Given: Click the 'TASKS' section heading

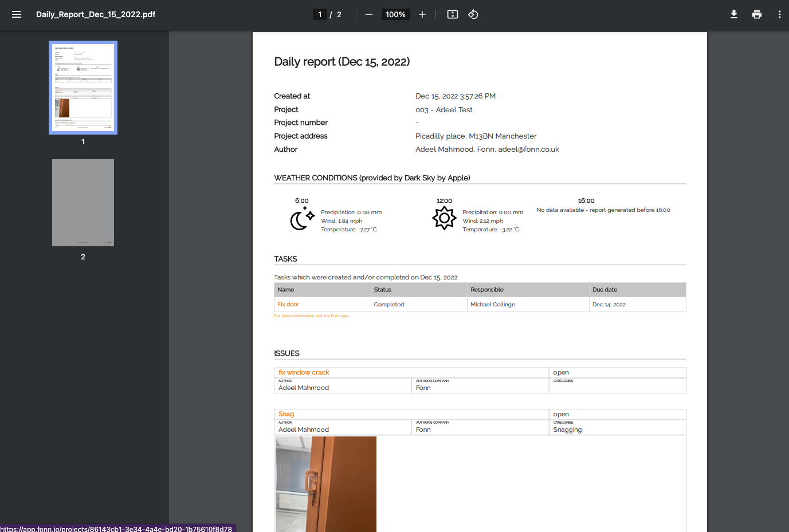Looking at the screenshot, I should tap(285, 259).
